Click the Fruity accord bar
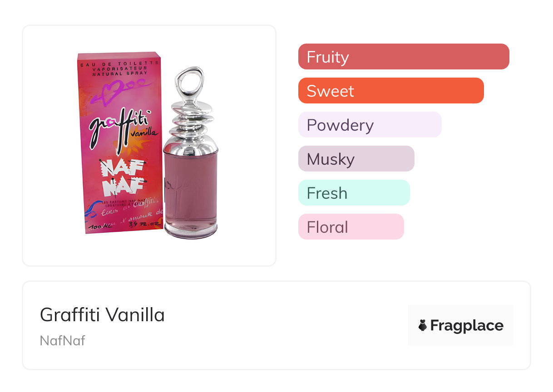This screenshot has width=553, height=392. tap(403, 57)
